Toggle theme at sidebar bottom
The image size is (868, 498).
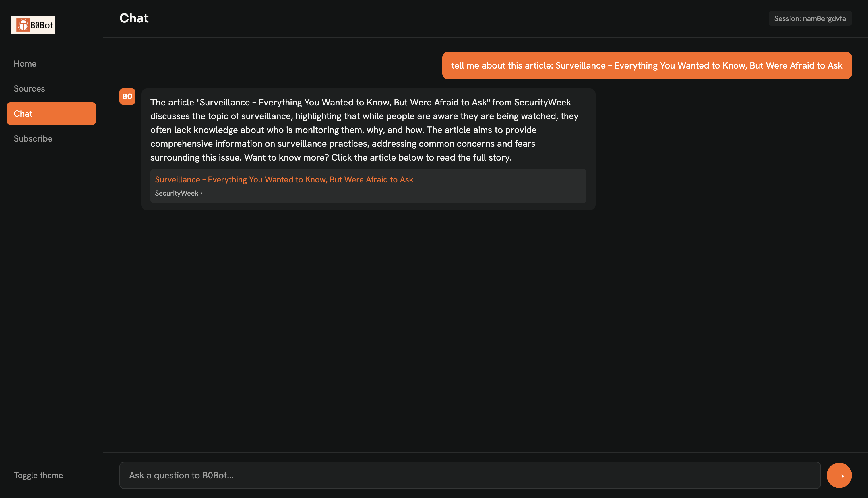[x=38, y=475]
